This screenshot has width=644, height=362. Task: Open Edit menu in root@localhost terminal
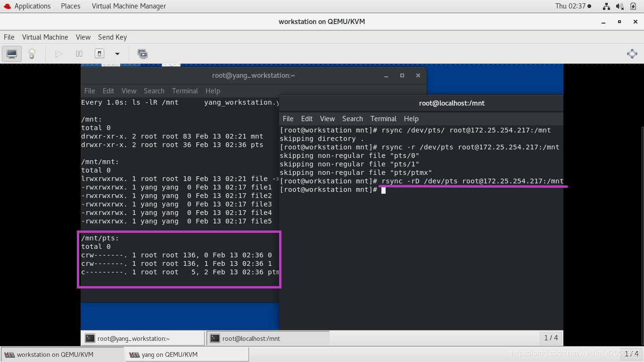(307, 119)
